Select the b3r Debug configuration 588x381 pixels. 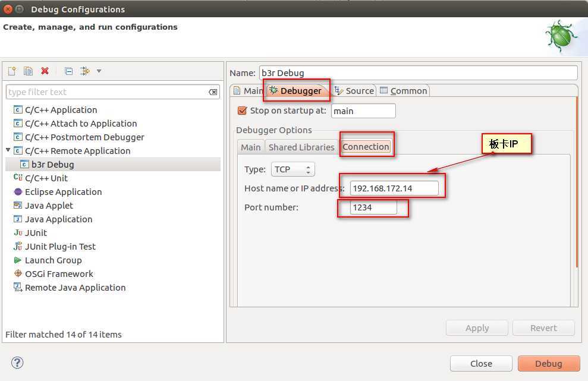tap(52, 165)
